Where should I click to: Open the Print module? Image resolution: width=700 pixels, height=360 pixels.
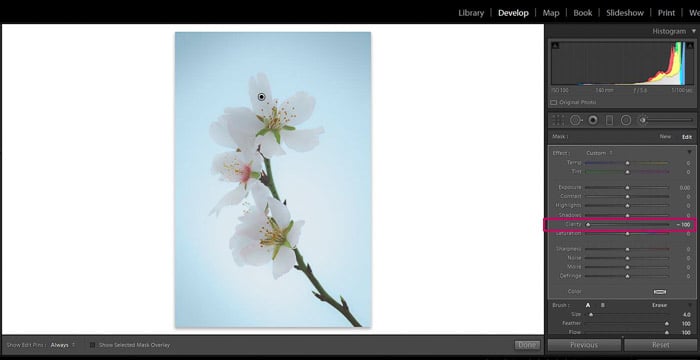point(666,13)
